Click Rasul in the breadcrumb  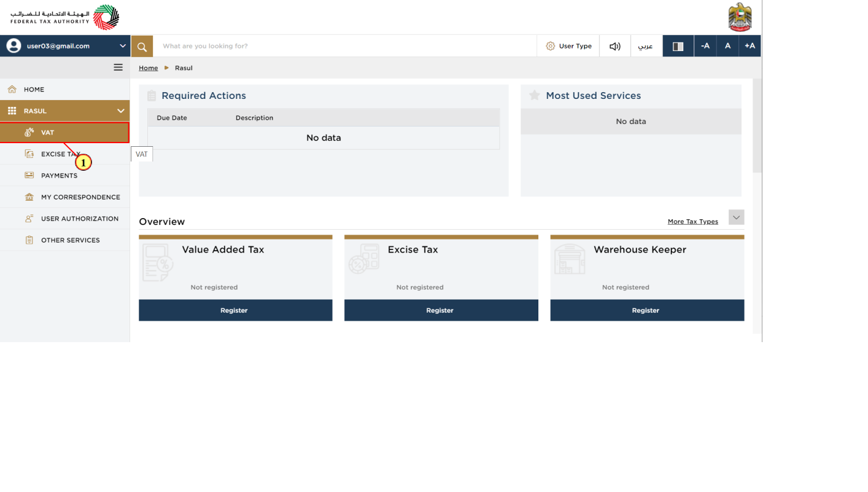pyautogui.click(x=184, y=68)
